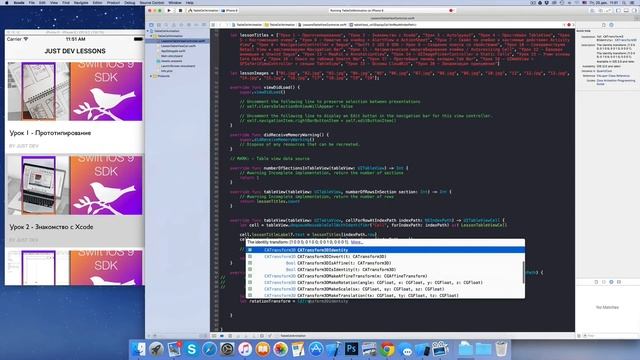
Task: Show the Quick Help inspector tab
Action: click(x=611, y=25)
